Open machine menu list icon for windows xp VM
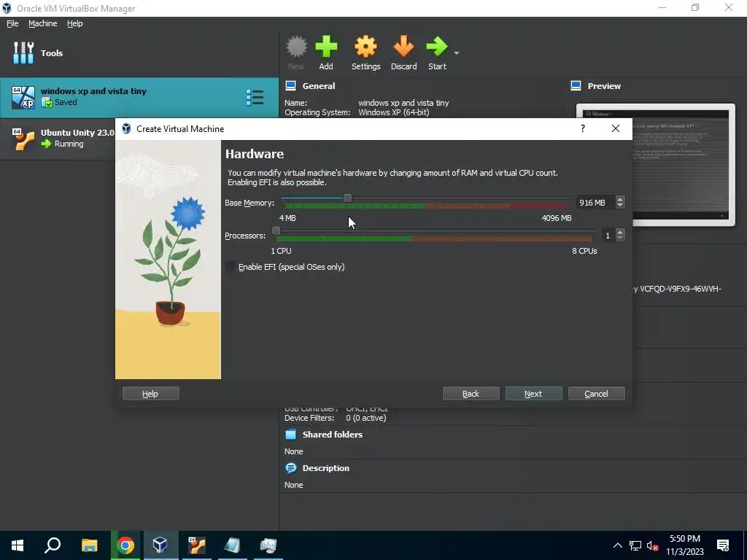Screen dimensions: 747x560 pos(255,97)
